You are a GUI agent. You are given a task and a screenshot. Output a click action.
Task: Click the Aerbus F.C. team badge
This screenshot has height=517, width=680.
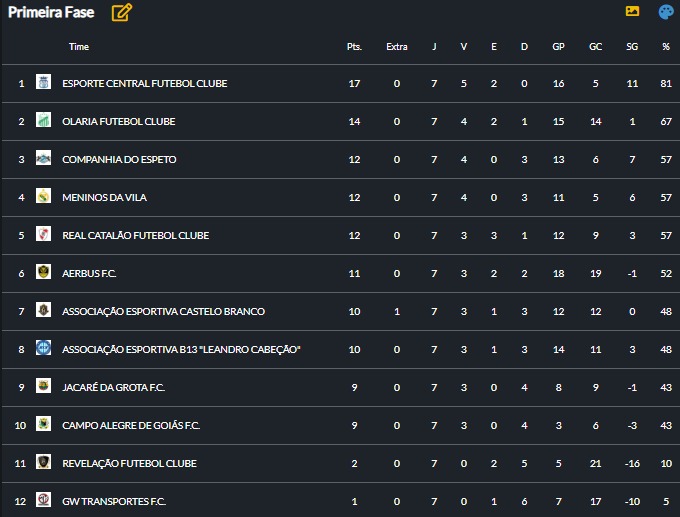click(x=43, y=273)
